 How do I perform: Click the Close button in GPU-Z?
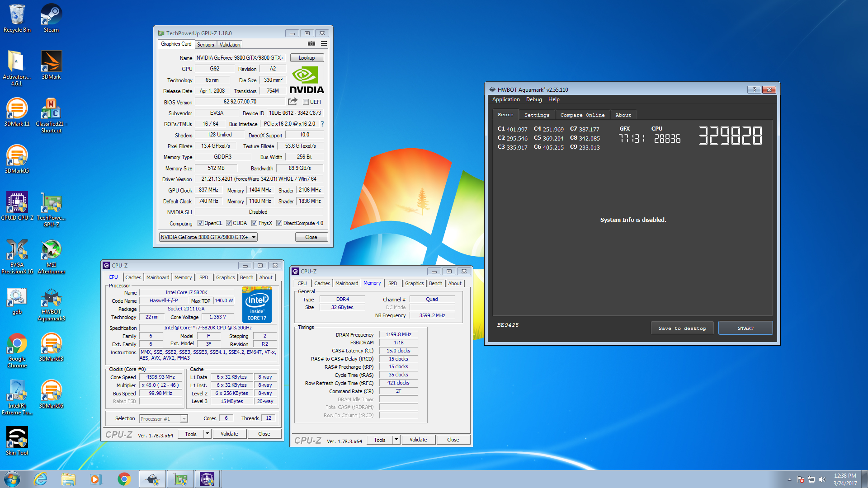[311, 237]
